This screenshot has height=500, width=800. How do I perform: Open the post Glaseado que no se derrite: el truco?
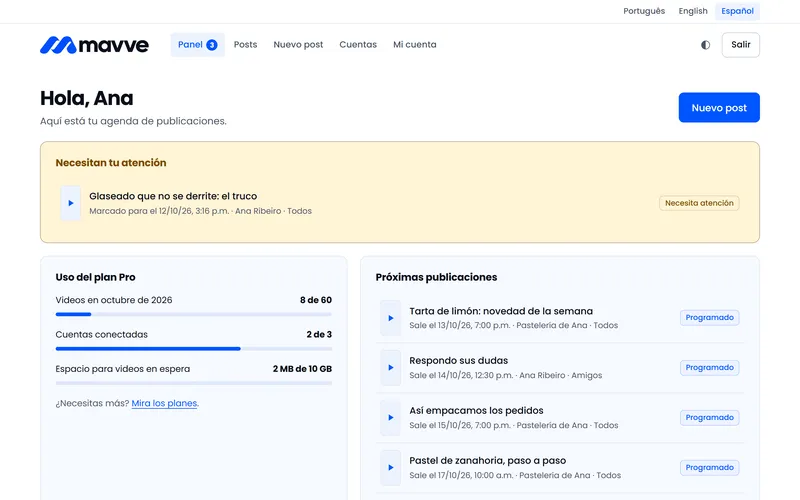click(173, 196)
